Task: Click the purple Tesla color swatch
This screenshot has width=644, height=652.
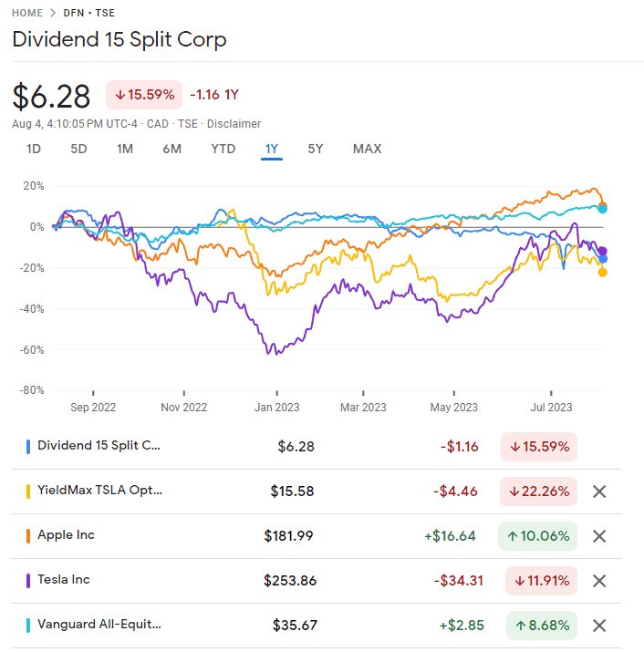Action: click(28, 580)
